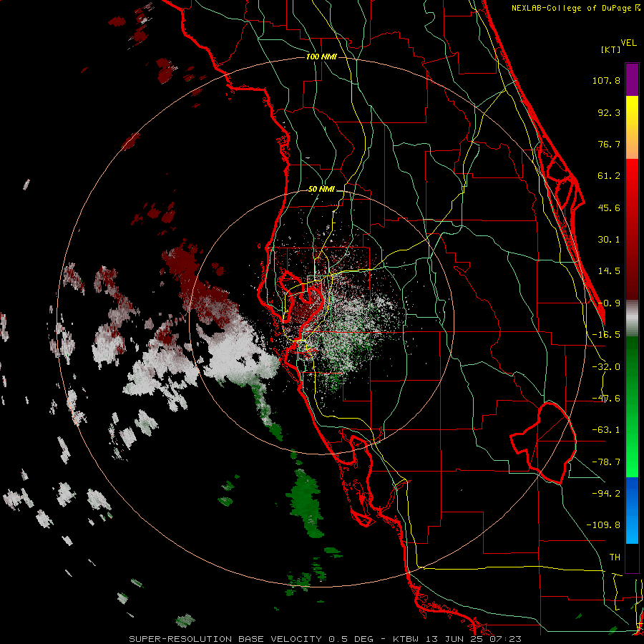Pick the -47.6 scale value
The image size is (644, 644).
[606, 399]
